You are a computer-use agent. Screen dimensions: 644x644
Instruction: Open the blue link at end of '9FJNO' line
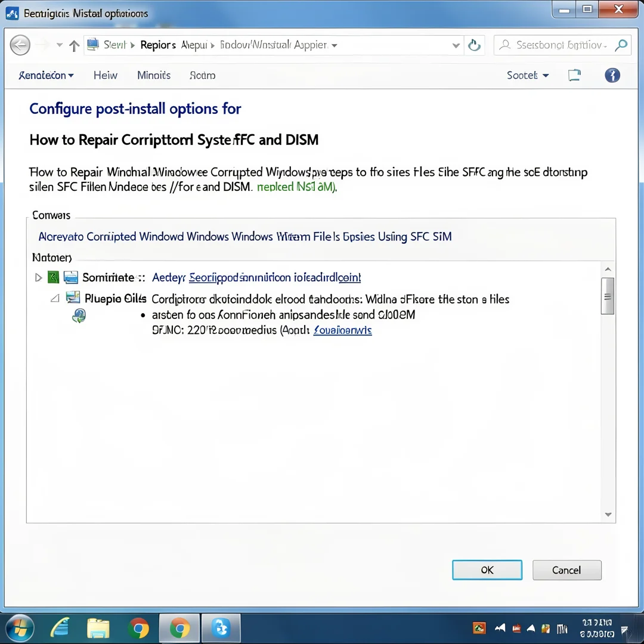342,330
